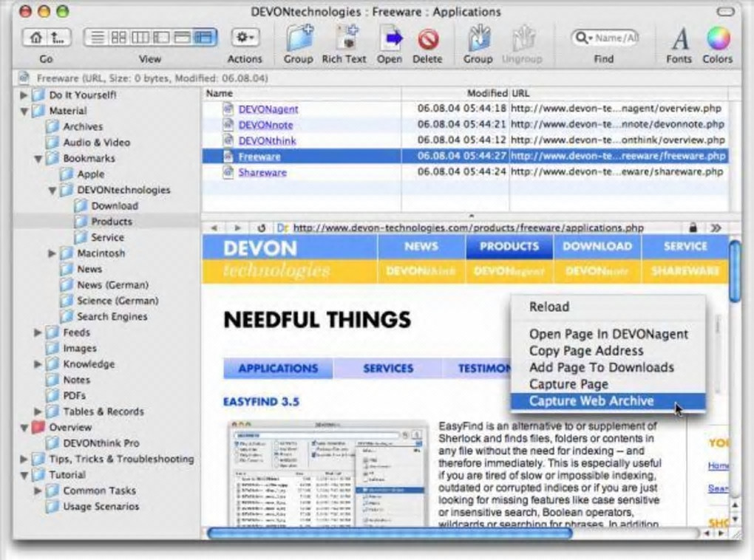Screen dimensions: 754x560
Task: Click the vertical scrollbar thumb of preview
Action: click(734, 272)
